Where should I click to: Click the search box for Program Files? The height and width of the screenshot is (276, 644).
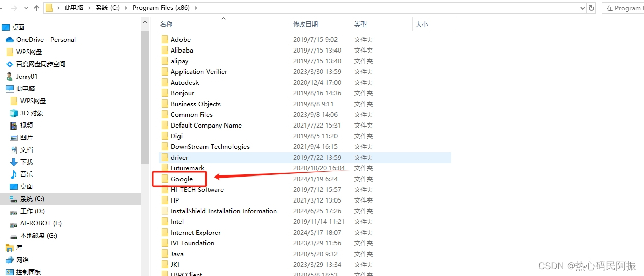click(x=623, y=8)
